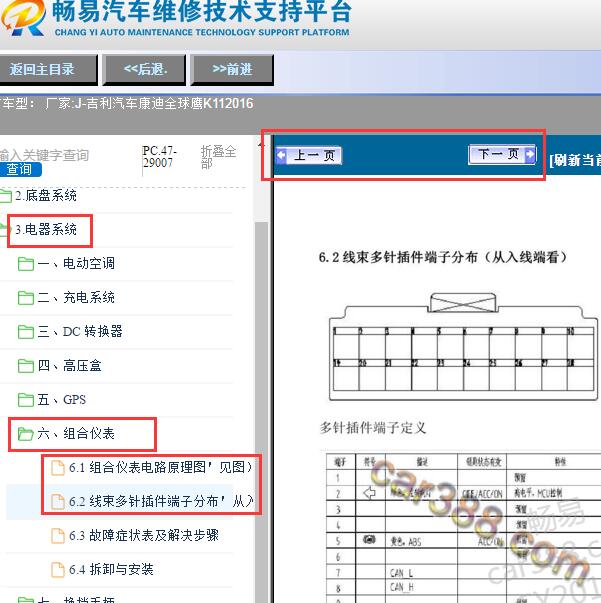Click the folder icon beside 四、高压盒
Viewport: 601px width, 603px height.
point(26,366)
